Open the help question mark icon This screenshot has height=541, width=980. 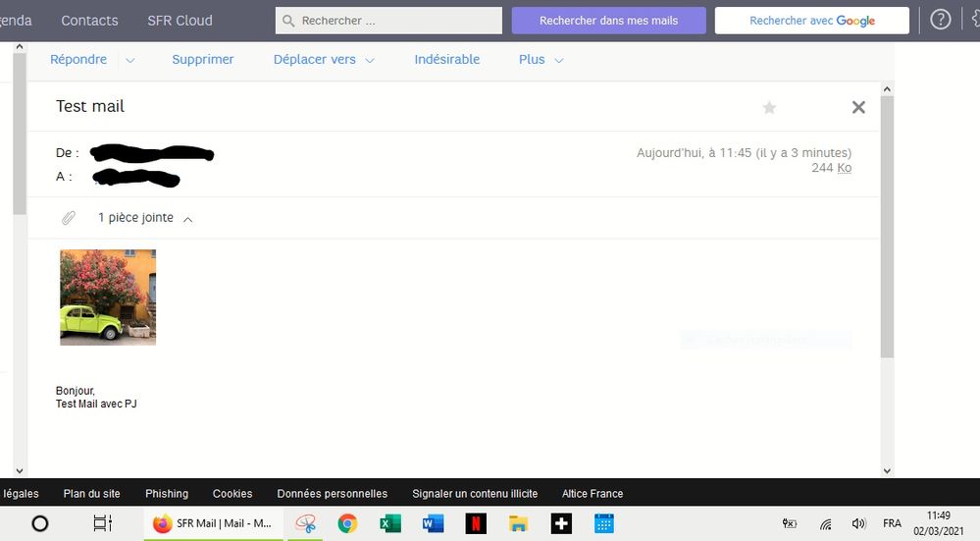(940, 20)
